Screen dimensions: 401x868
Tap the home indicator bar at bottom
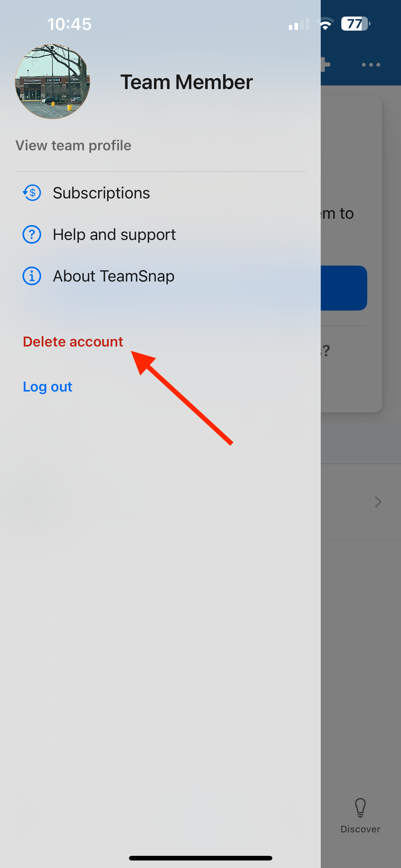[200, 858]
